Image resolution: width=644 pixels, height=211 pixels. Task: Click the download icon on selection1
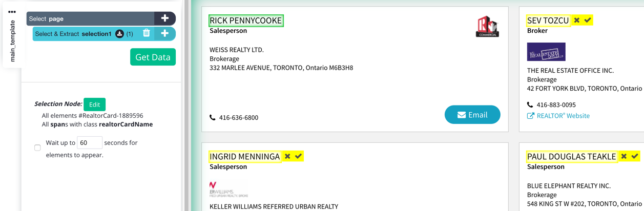coord(119,34)
